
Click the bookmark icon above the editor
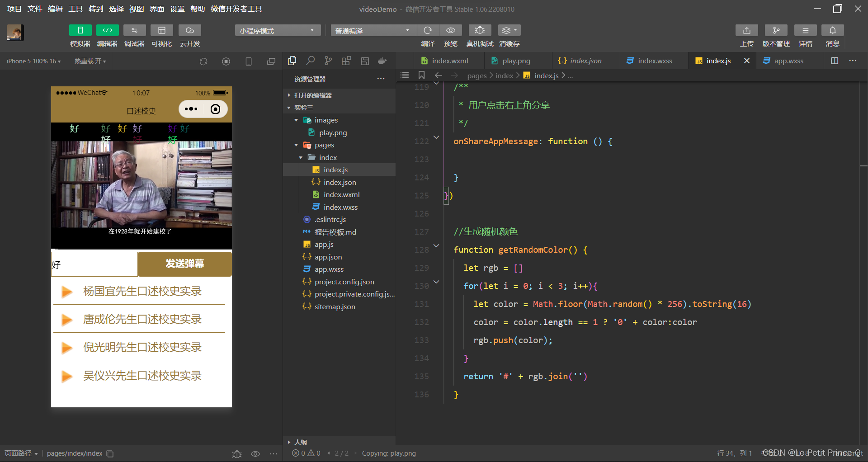point(422,75)
